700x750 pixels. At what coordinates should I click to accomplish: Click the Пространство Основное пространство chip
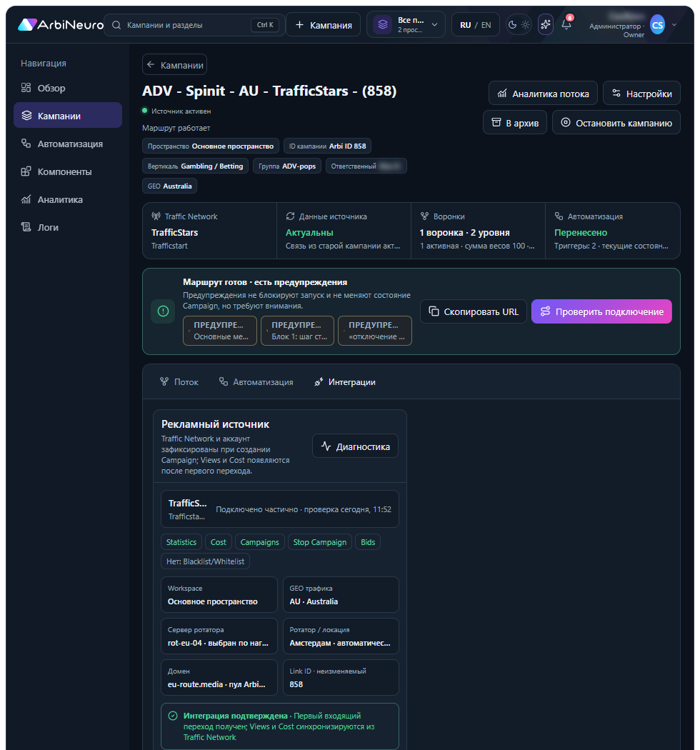click(x=211, y=146)
